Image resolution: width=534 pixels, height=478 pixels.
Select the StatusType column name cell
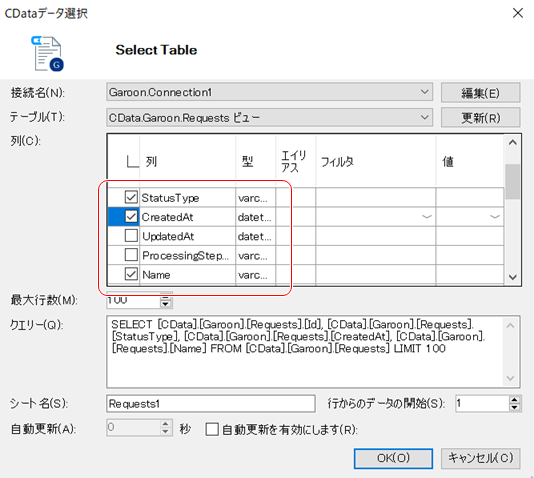(187, 197)
